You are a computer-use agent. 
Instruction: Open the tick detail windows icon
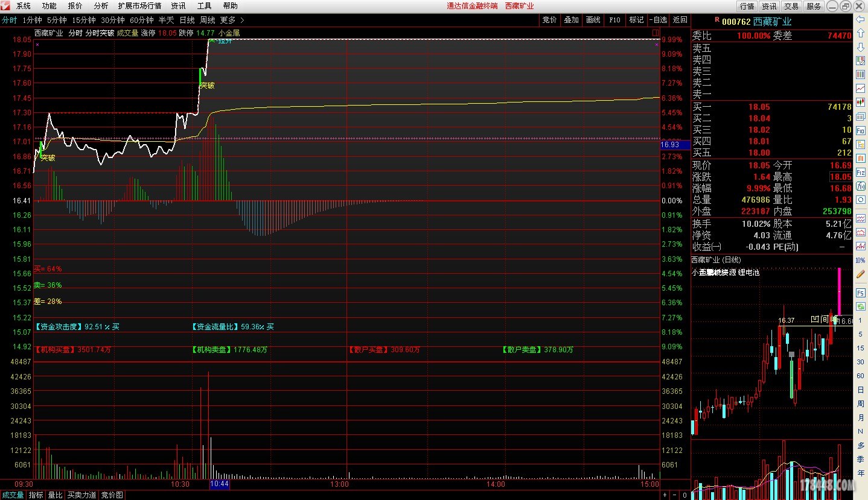(x=860, y=116)
